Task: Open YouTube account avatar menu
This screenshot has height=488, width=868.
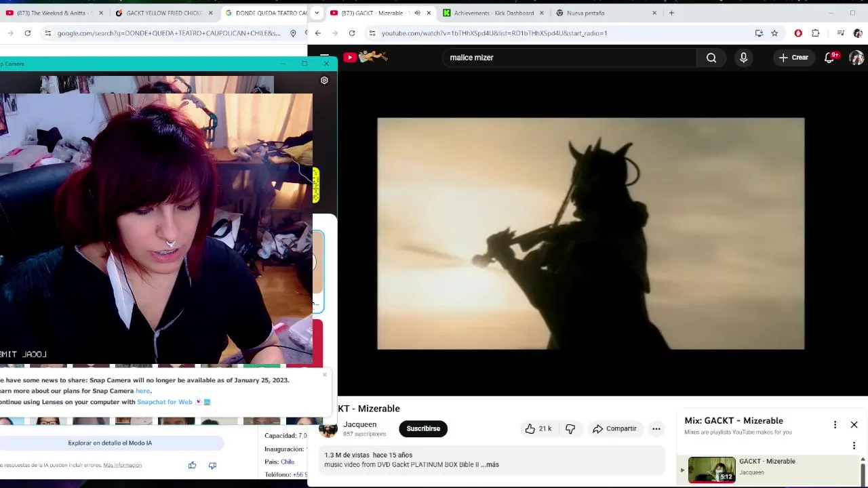Action: click(x=856, y=58)
